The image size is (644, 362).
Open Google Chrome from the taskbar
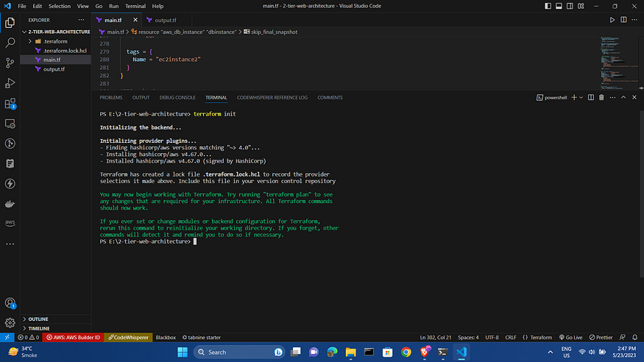(x=406, y=352)
